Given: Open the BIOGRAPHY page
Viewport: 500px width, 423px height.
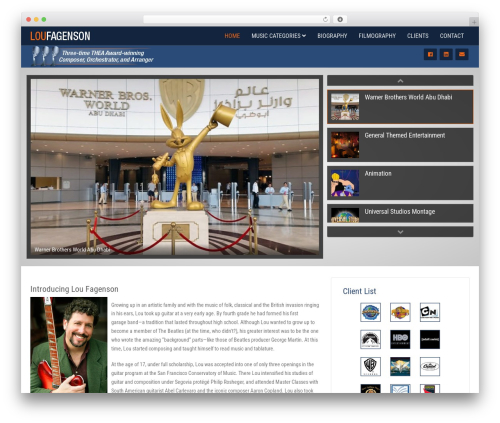Looking at the screenshot, I should coord(332,36).
